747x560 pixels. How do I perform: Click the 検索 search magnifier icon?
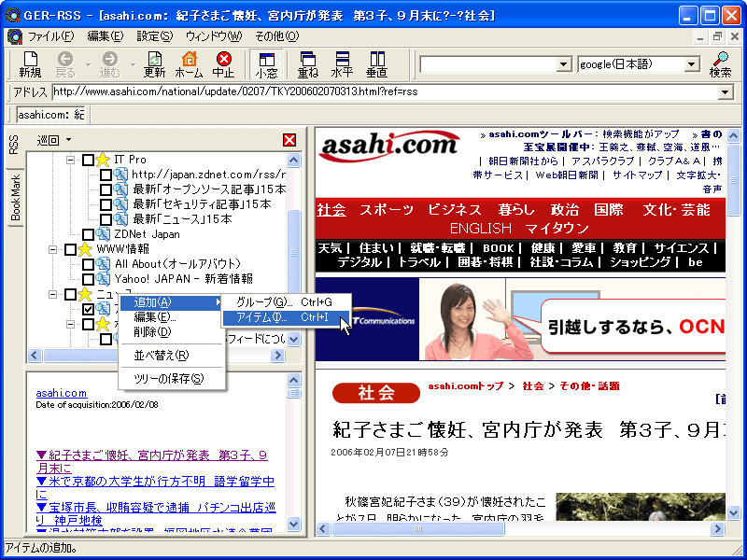[720, 64]
